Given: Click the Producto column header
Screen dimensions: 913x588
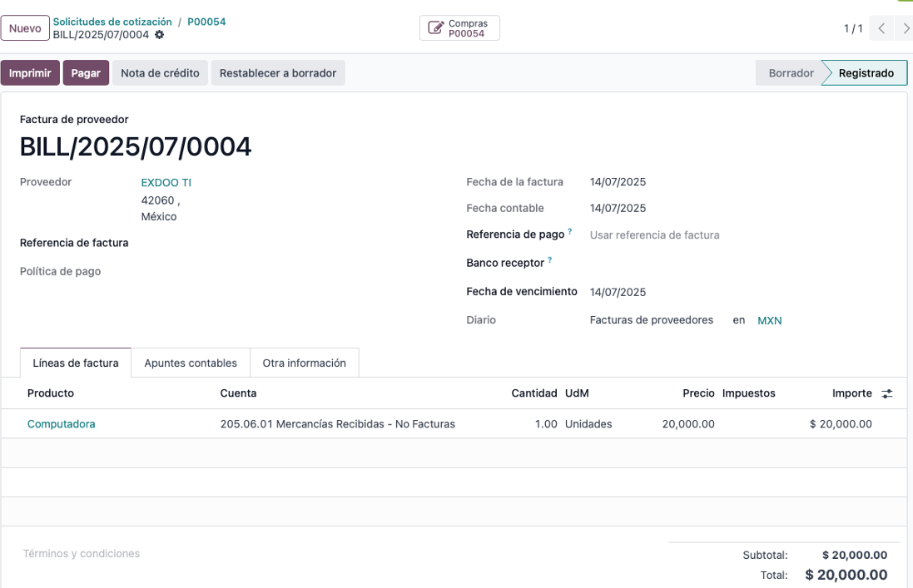Looking at the screenshot, I should click(51, 393).
